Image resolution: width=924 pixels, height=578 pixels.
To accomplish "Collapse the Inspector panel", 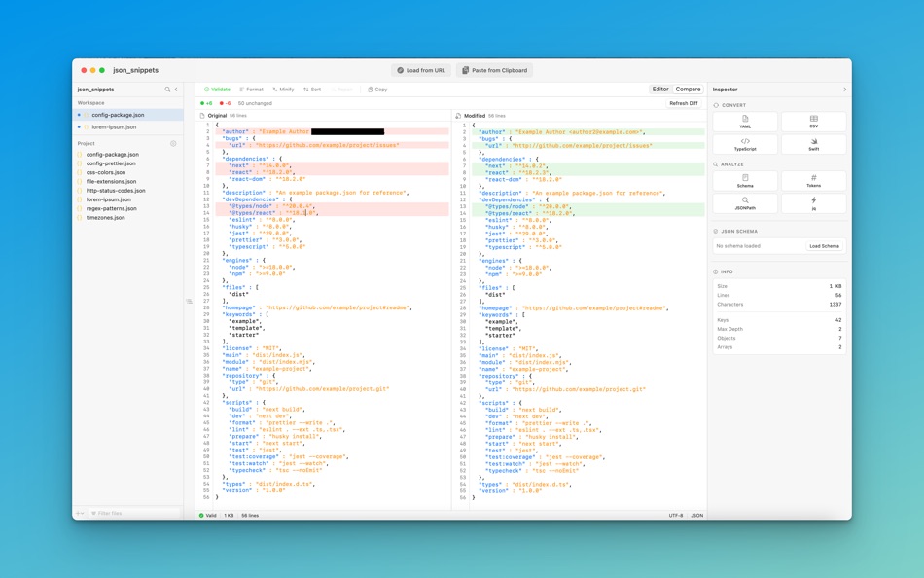I will [x=842, y=89].
